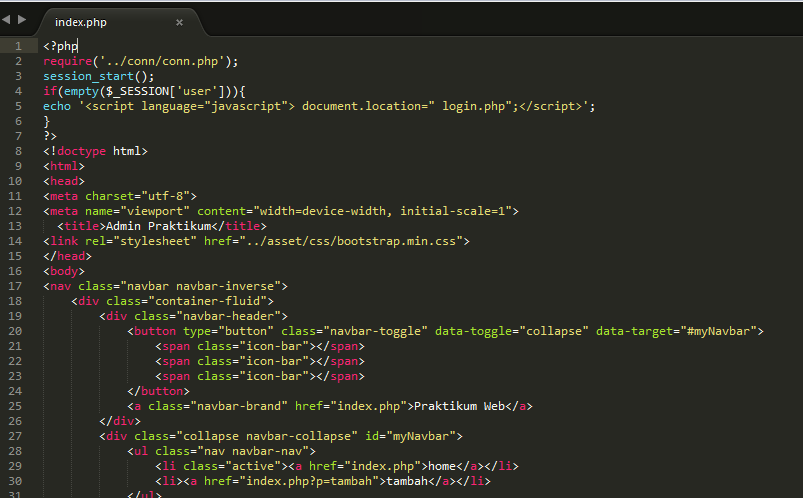Image resolution: width=803 pixels, height=498 pixels.
Task: Click the icon-bar span on line 22
Action: [260, 361]
